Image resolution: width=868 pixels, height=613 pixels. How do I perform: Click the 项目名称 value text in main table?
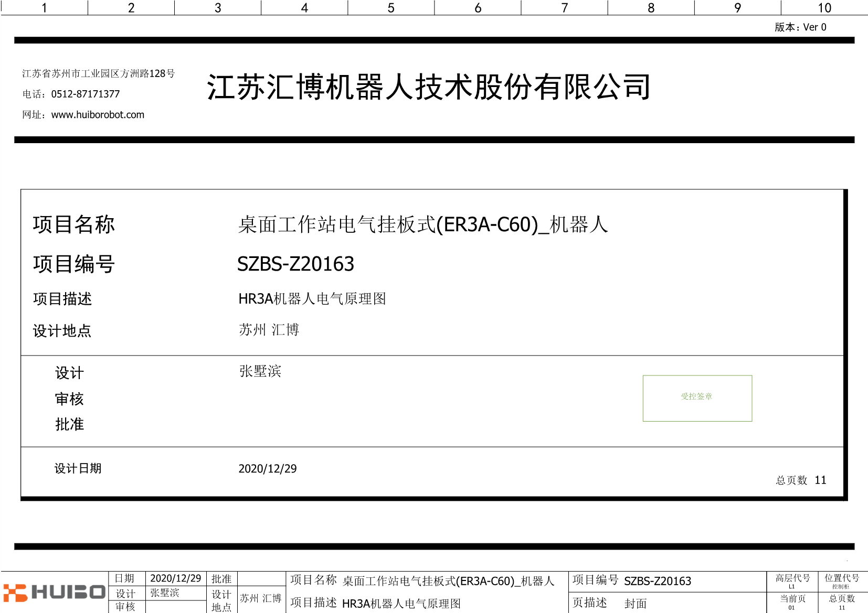pyautogui.click(x=422, y=224)
